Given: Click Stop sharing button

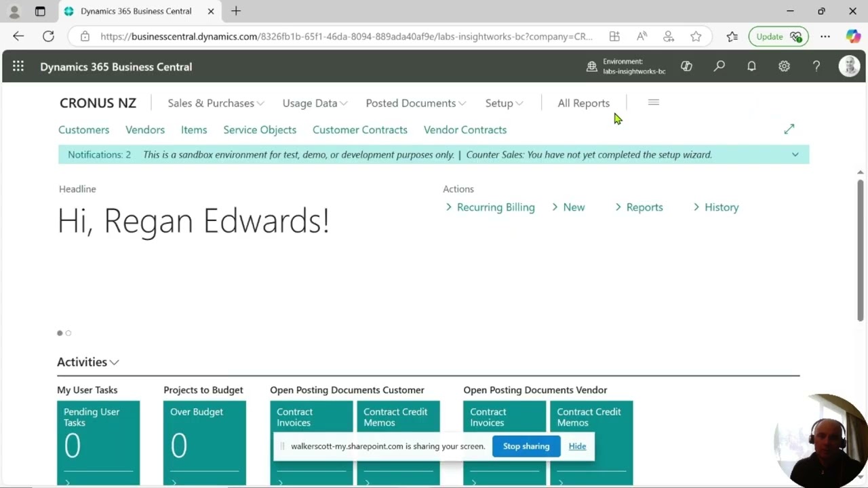Looking at the screenshot, I should tap(526, 446).
